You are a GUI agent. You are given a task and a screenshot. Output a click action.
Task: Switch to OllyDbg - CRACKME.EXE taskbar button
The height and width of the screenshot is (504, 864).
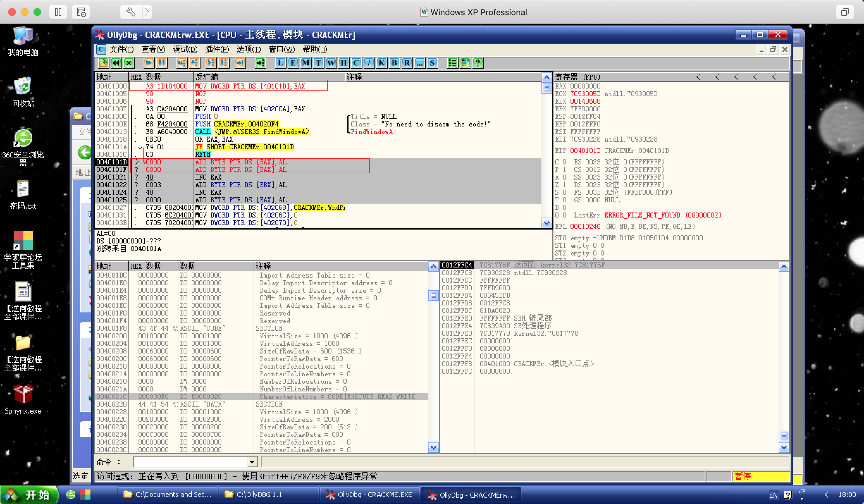tap(370, 495)
